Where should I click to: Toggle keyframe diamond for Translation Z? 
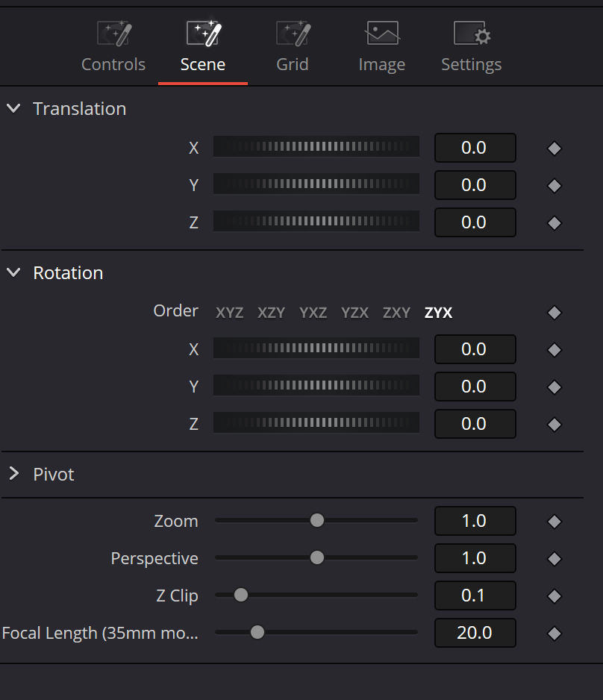554,223
